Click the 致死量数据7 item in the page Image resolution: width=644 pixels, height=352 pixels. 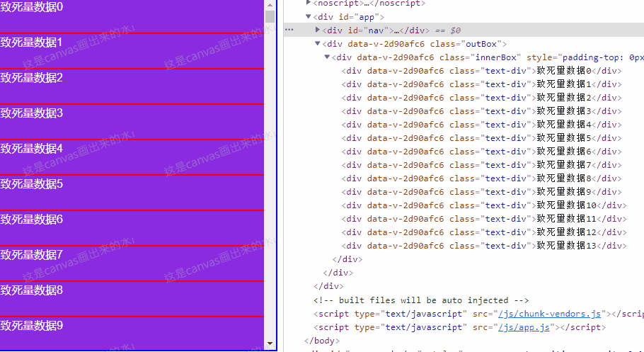(x=132, y=263)
